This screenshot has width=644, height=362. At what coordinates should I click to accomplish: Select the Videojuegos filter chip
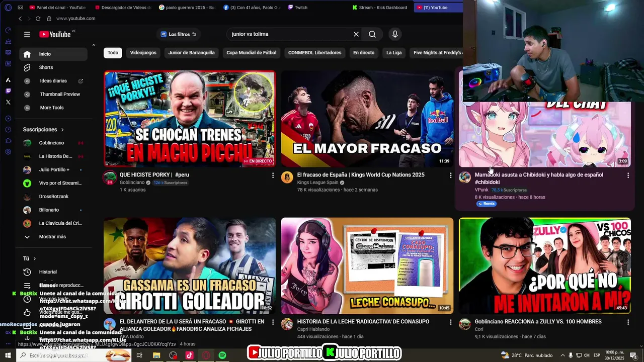[x=143, y=53]
